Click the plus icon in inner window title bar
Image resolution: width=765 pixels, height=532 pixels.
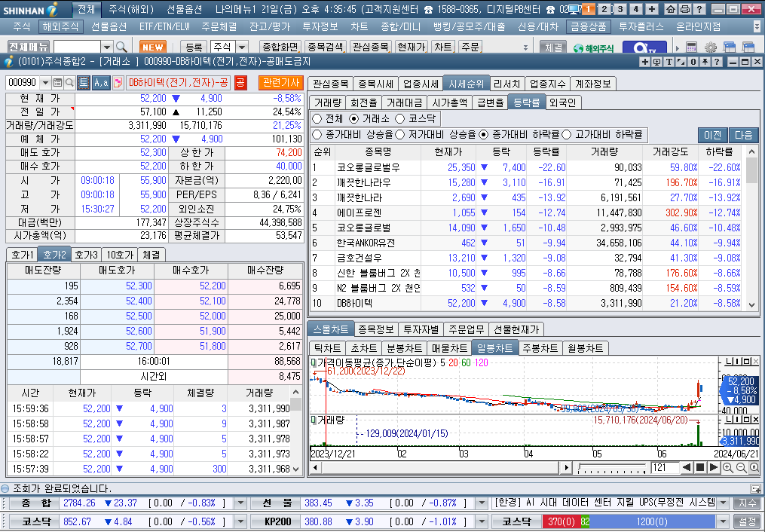(x=645, y=62)
